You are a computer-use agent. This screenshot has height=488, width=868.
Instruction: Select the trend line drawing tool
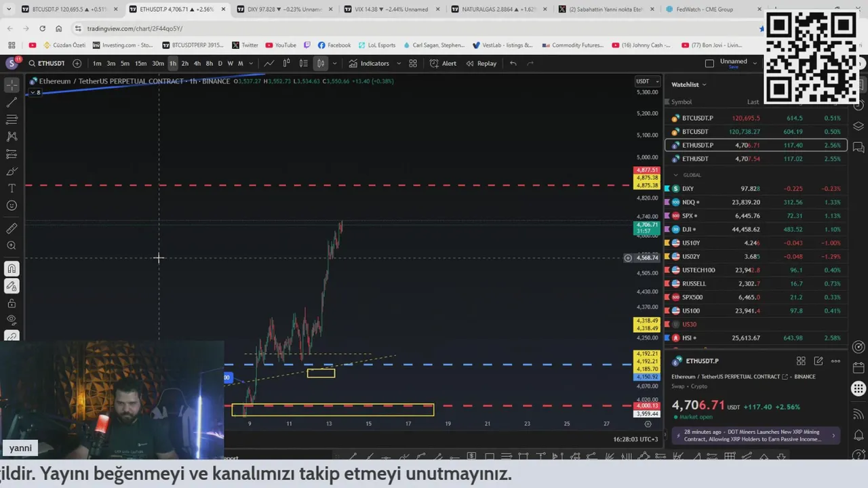(12, 102)
